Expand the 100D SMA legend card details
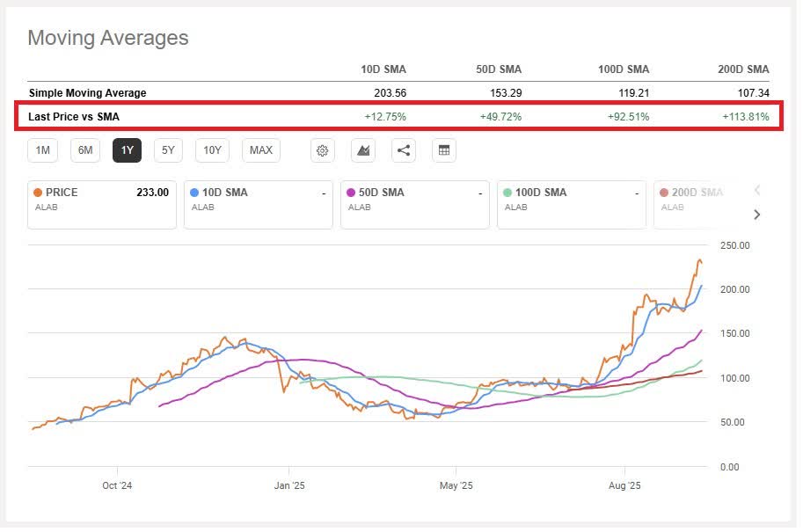The height and width of the screenshot is (532, 803). coord(572,204)
